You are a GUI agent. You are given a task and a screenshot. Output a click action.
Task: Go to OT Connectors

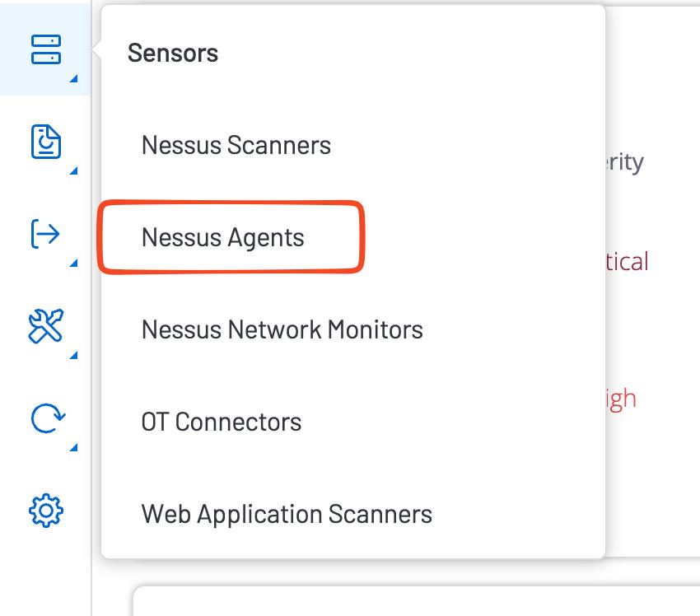222,422
